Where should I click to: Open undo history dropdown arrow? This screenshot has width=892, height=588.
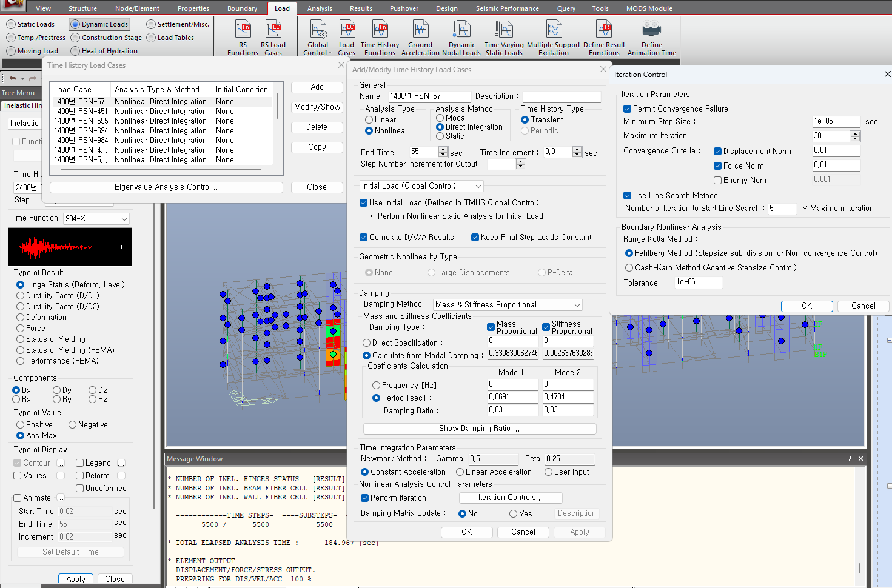[x=22, y=79]
